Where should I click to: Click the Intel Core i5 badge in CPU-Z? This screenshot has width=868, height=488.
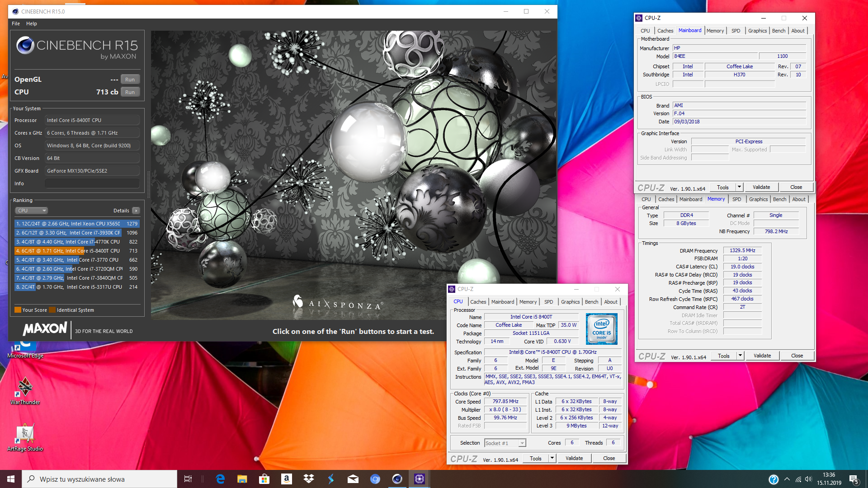coord(602,329)
